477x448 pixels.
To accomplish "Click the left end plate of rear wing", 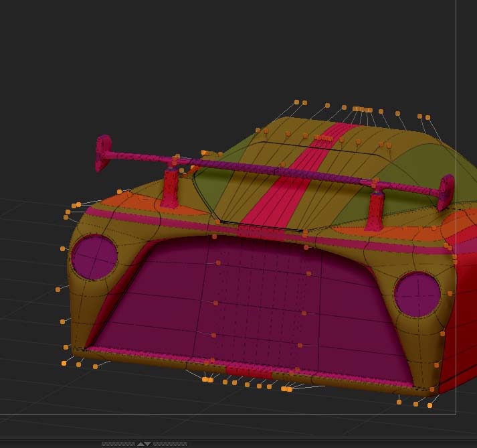I will [103, 153].
